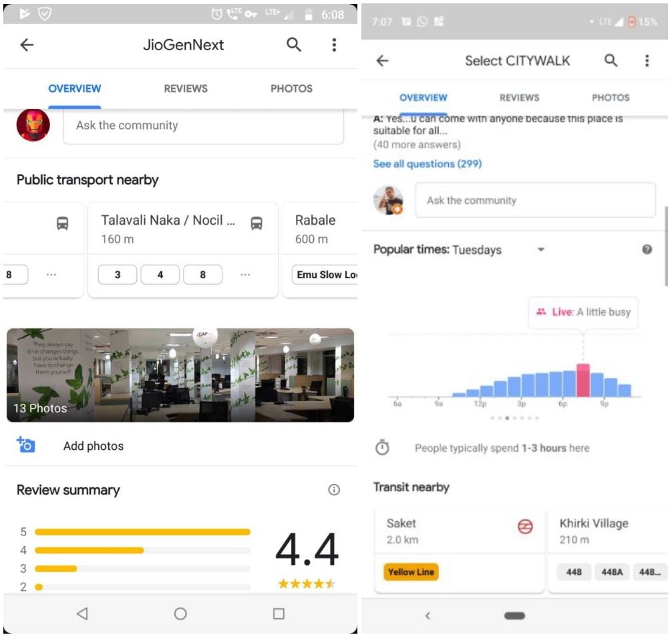The image size is (672, 639).
Task: Tap the Android back navigation button on JioGenNext
Action: click(82, 614)
